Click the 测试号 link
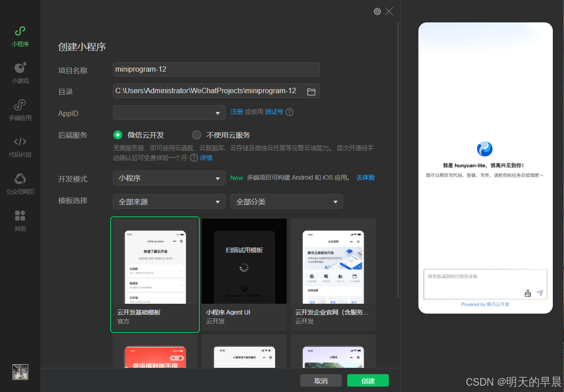 click(x=274, y=112)
